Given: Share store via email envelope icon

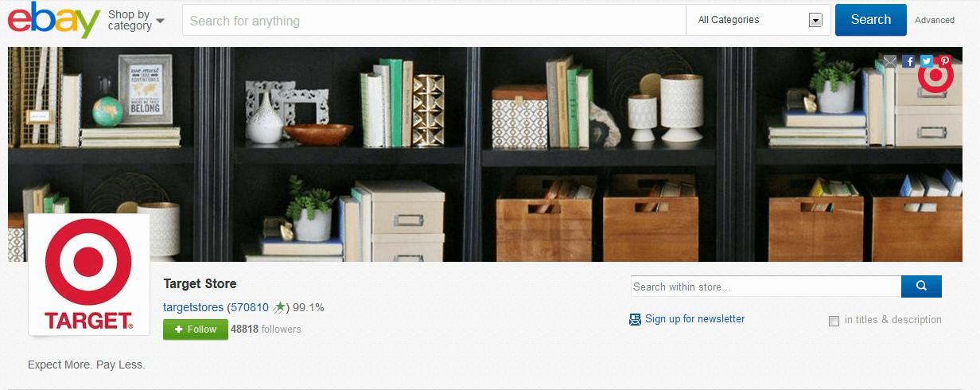Looking at the screenshot, I should [x=890, y=61].
